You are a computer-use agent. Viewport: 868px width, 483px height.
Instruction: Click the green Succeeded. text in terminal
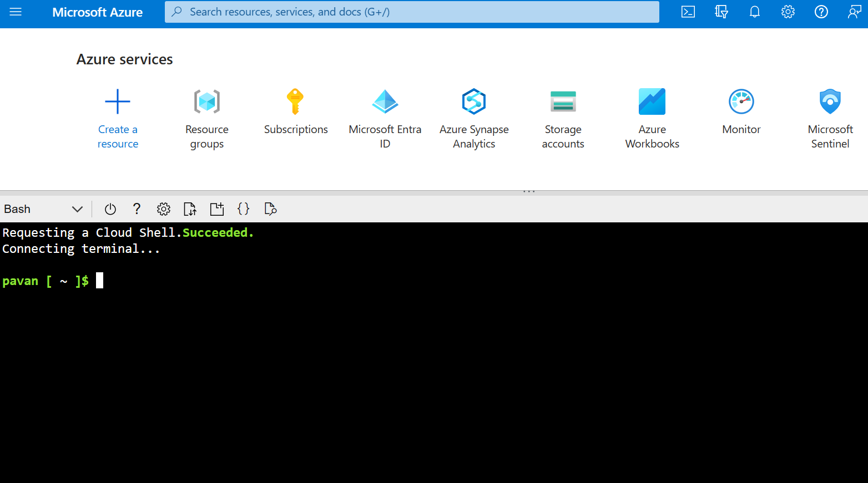218,232
